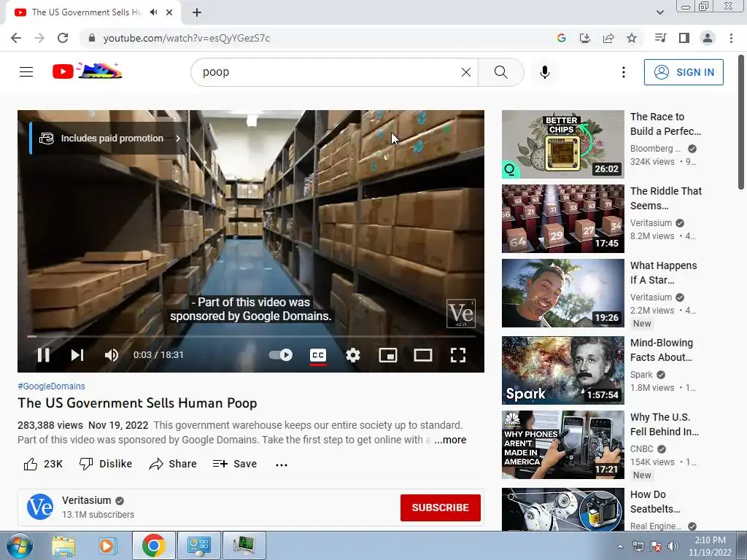Open 'The Race to Build a Perfec...' thumbnail
Image resolution: width=747 pixels, height=560 pixels.
(x=562, y=144)
